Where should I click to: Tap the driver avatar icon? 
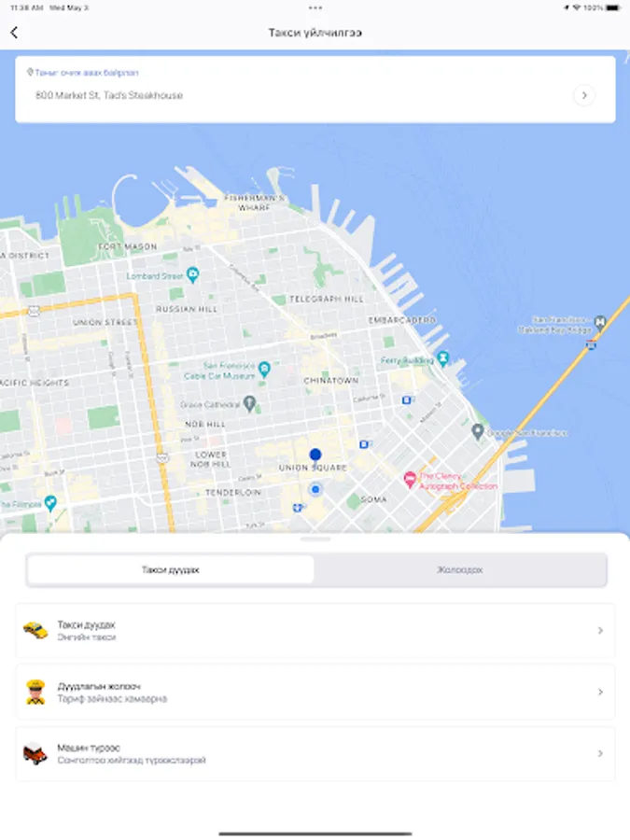click(x=35, y=692)
